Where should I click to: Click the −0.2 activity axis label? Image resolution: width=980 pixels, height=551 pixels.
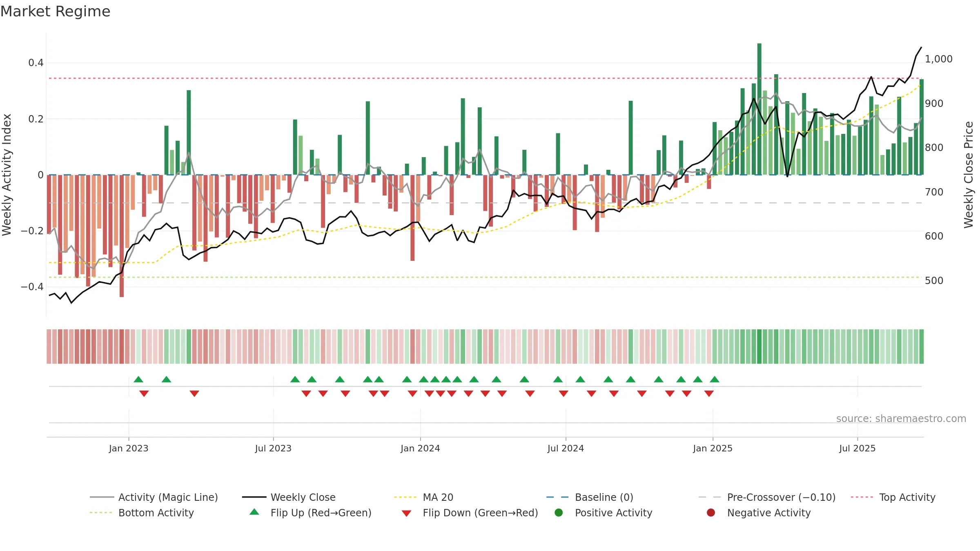pyautogui.click(x=32, y=231)
